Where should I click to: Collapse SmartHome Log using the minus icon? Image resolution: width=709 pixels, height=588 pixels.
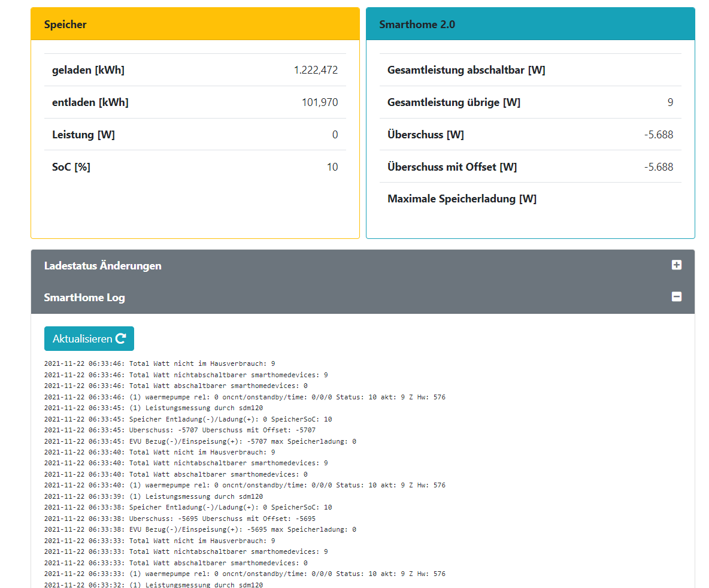click(676, 297)
